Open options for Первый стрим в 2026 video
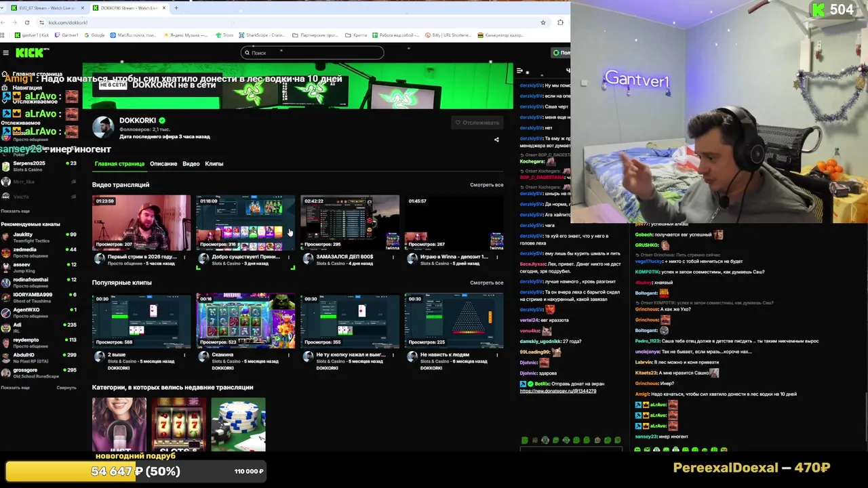 [184, 258]
